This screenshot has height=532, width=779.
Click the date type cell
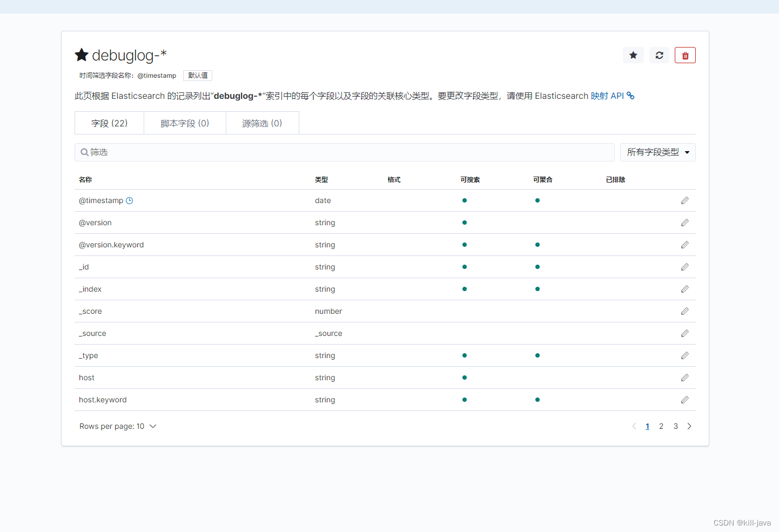click(x=323, y=200)
